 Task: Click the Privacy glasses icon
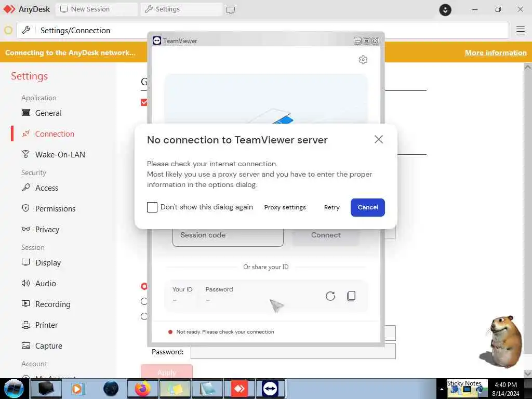pos(26,229)
